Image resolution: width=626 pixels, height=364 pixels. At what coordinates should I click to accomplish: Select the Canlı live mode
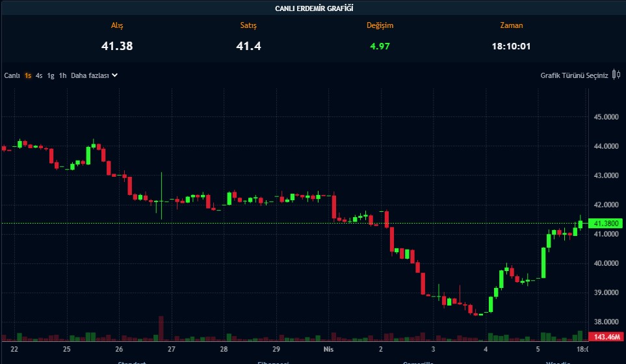pyautogui.click(x=12, y=75)
